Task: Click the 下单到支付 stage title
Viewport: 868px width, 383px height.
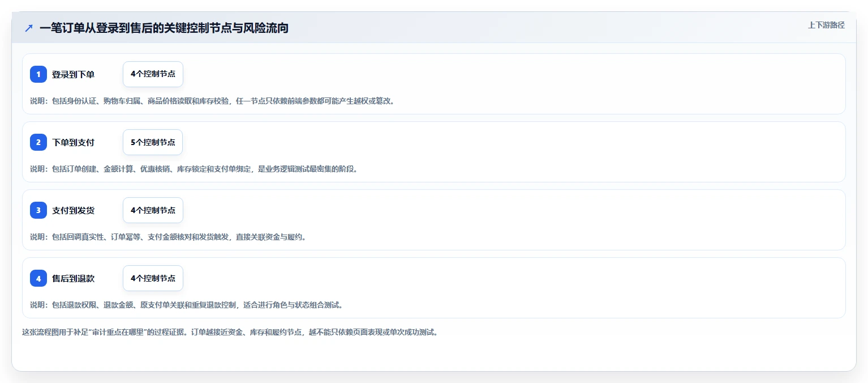Action: (x=73, y=142)
